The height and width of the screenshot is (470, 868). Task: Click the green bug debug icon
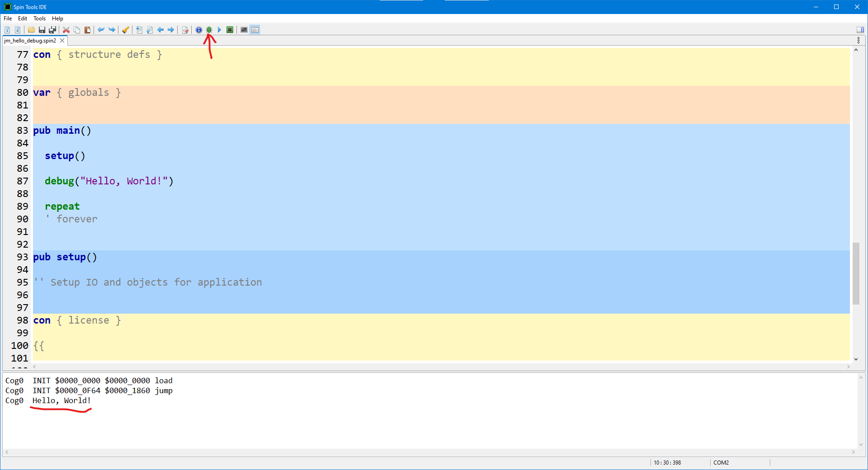[209, 30]
